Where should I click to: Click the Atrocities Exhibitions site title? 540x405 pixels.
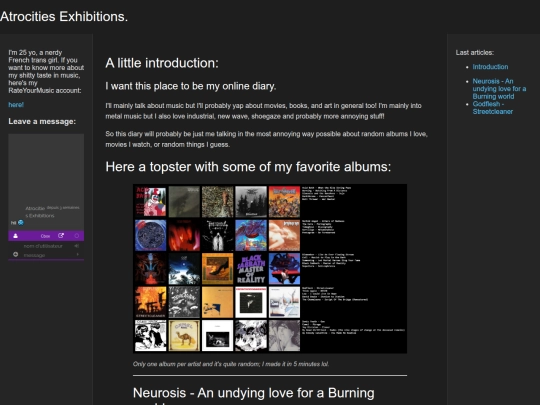pos(64,17)
